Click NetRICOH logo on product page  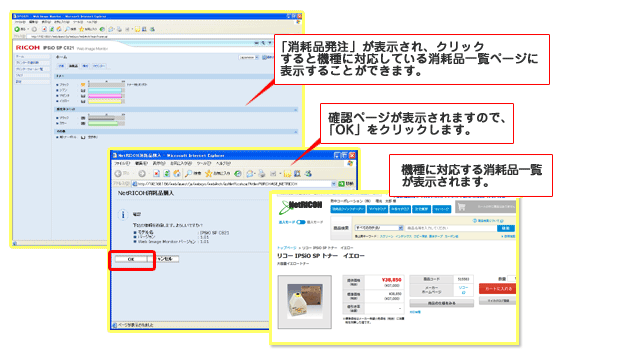coord(300,207)
